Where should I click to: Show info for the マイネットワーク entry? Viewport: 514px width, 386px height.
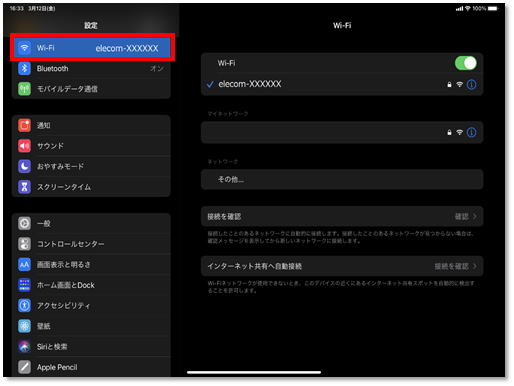tap(471, 133)
